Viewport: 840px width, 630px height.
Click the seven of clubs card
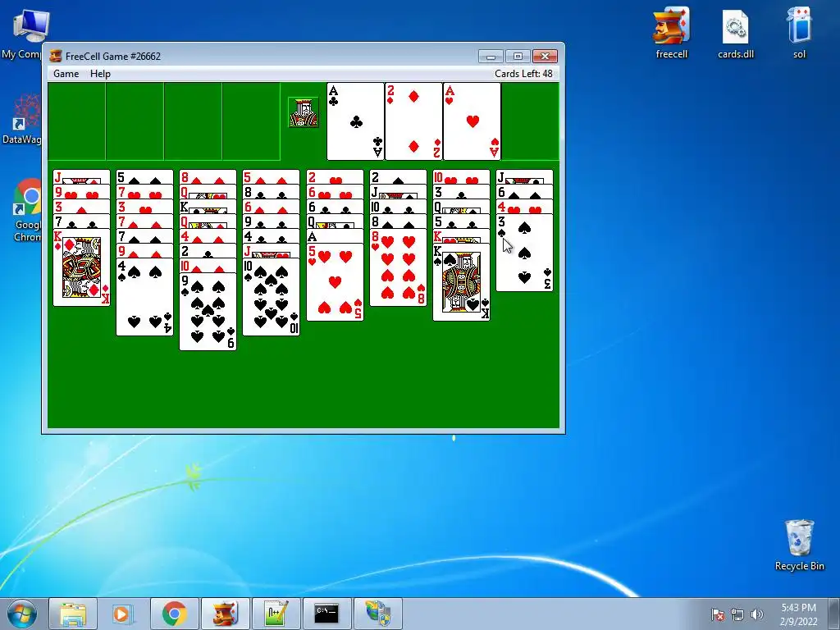[81, 221]
